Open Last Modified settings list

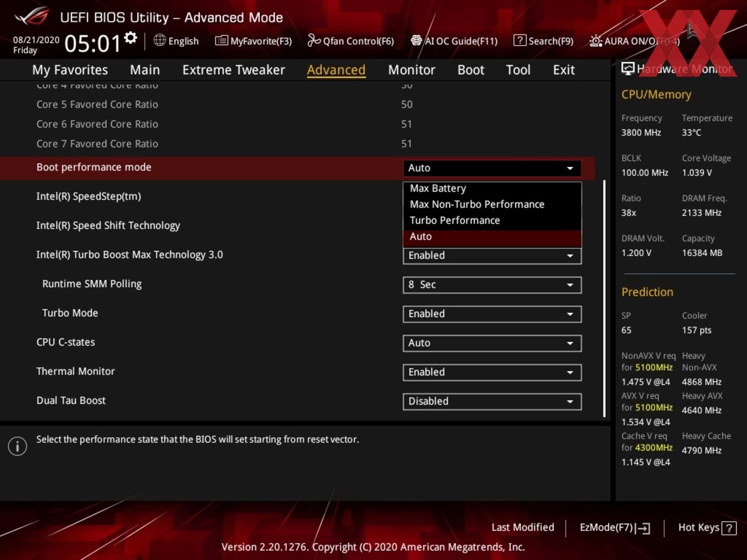[x=523, y=527]
